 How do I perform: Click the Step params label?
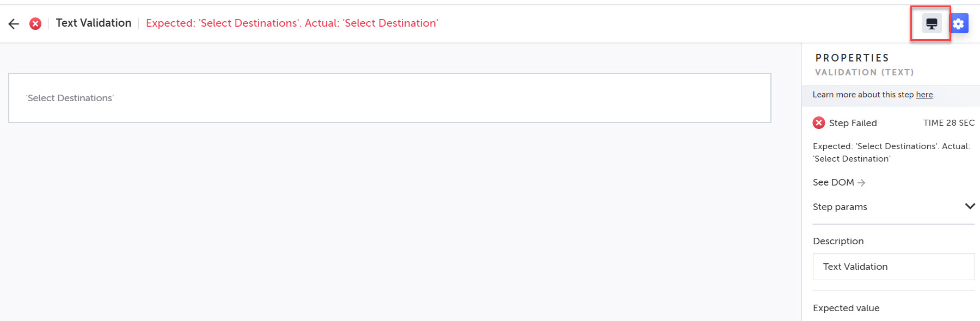(x=840, y=207)
